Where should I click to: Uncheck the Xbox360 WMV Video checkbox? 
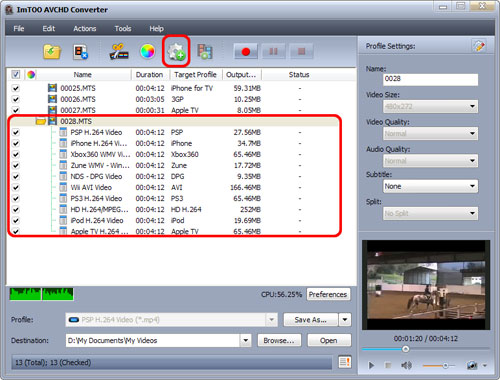16,154
